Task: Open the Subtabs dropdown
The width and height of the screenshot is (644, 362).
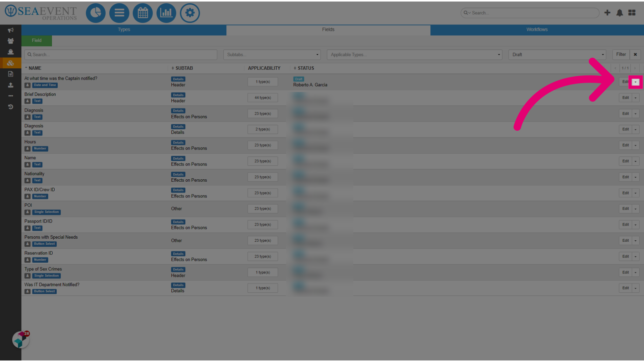Action: (x=272, y=55)
